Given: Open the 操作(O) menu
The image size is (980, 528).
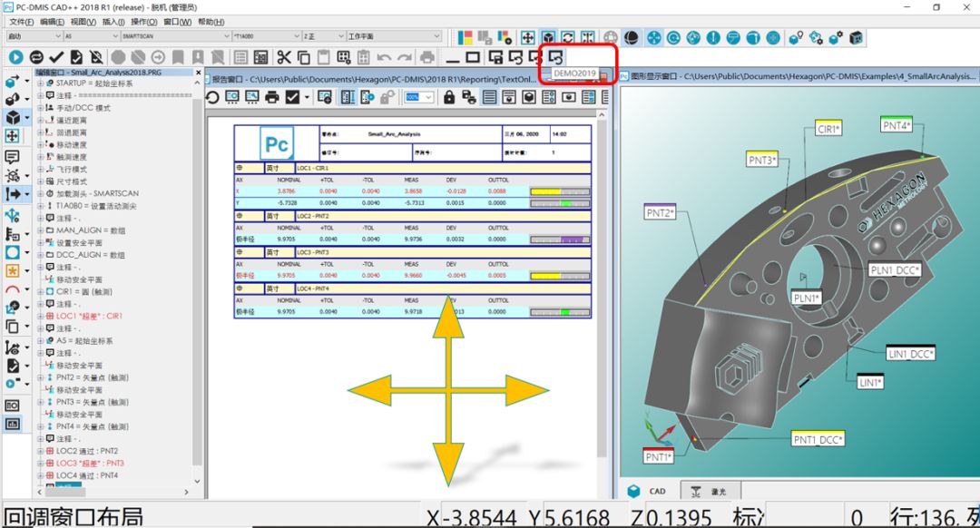Looking at the screenshot, I should (x=143, y=22).
